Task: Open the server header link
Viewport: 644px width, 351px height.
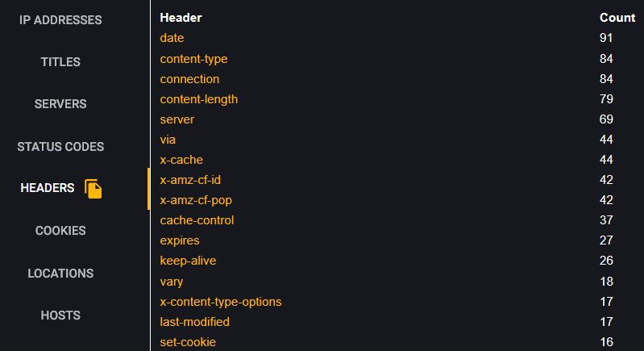Action: click(177, 119)
